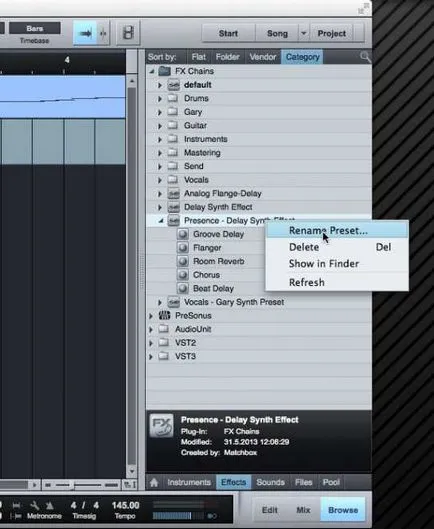
Task: Go to browser home icon
Action: click(x=154, y=482)
